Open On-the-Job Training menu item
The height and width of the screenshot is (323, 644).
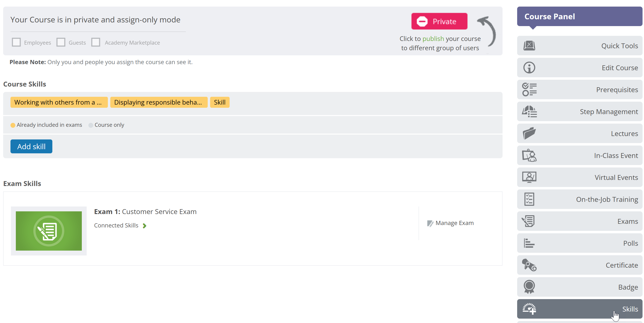[x=579, y=199]
